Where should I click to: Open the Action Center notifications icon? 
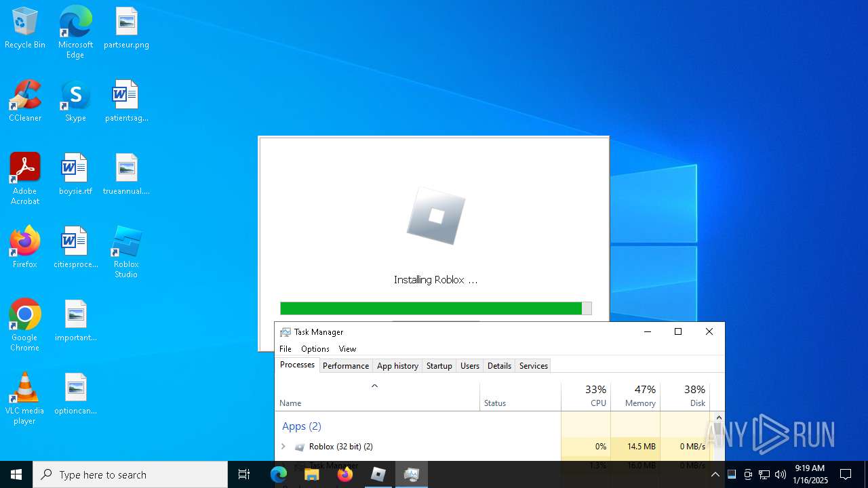pos(846,474)
